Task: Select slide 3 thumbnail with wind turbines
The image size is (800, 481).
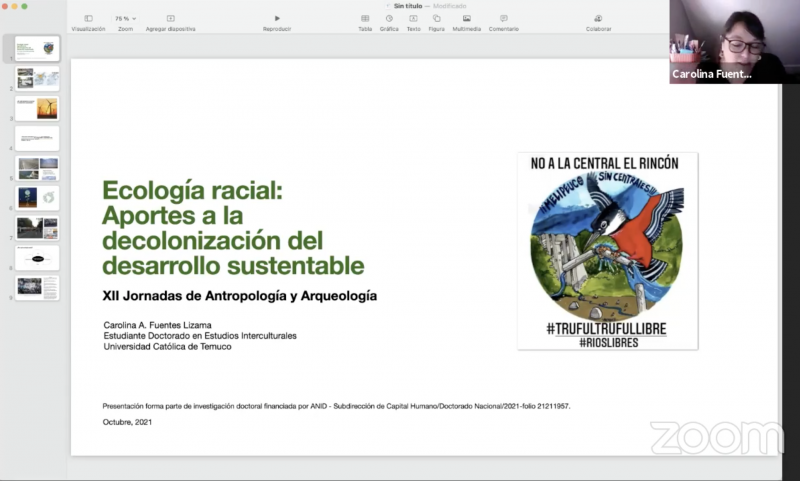Action: click(x=37, y=109)
